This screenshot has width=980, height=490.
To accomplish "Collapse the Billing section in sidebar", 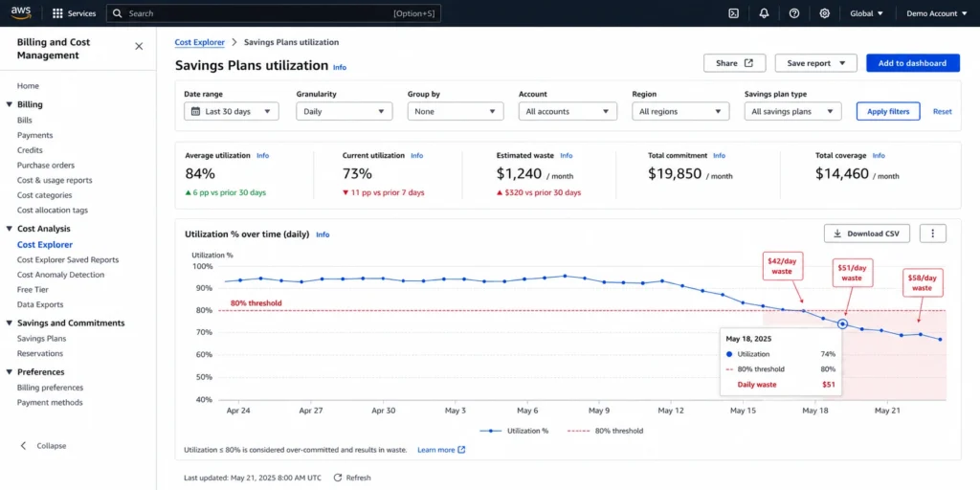I will tap(10, 104).
